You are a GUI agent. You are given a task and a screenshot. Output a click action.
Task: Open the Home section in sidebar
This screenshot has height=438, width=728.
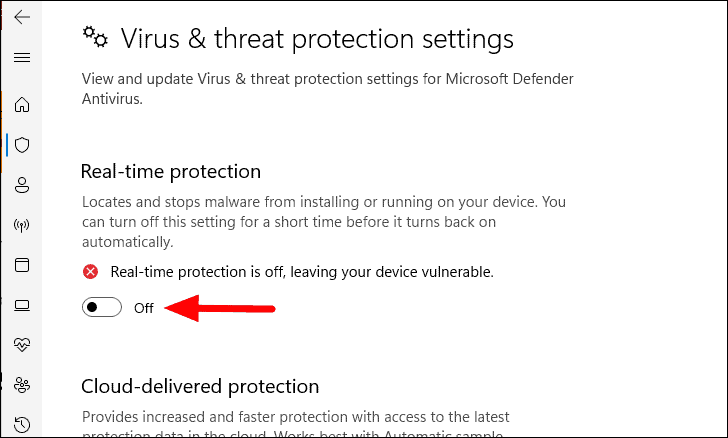coord(22,105)
